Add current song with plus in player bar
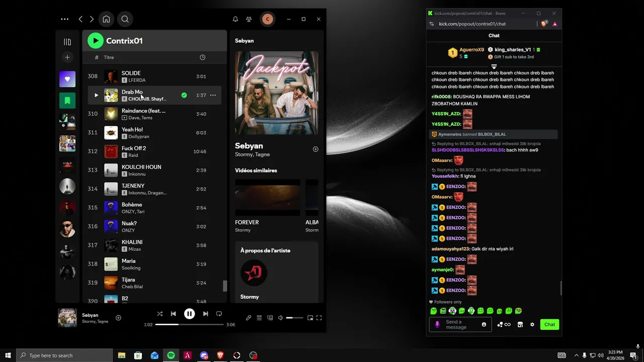 [118, 318]
